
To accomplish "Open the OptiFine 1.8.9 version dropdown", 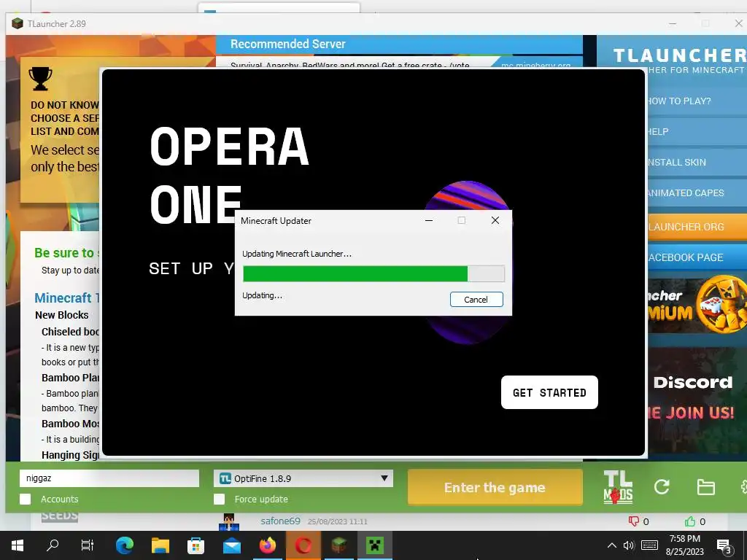I will 303,478.
